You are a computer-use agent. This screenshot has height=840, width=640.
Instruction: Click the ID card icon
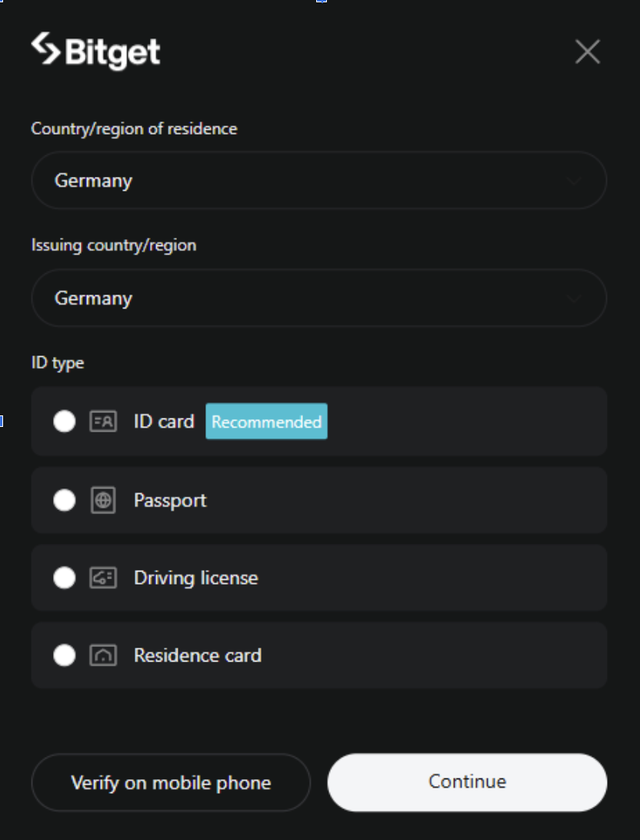103,422
